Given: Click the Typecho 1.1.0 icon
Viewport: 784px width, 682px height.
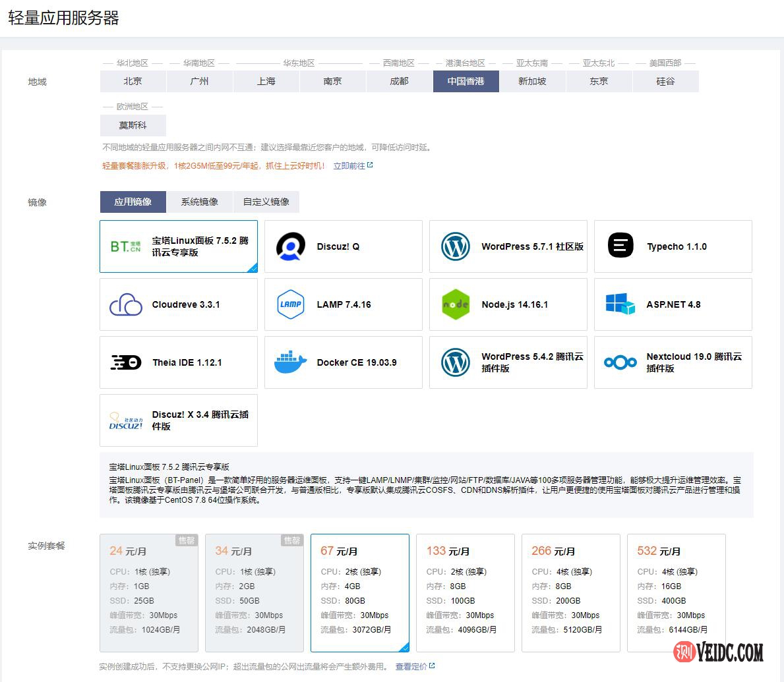Looking at the screenshot, I should [x=620, y=246].
